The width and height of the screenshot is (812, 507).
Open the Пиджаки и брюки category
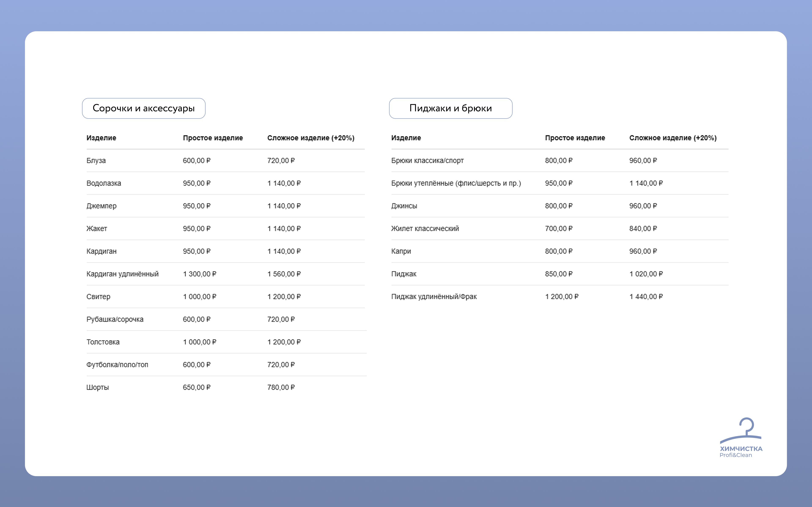coord(450,108)
